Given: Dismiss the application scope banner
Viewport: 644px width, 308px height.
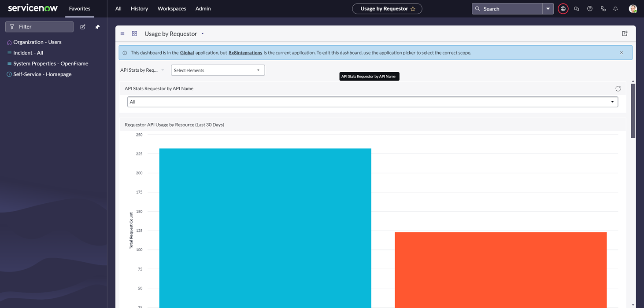Looking at the screenshot, I should pyautogui.click(x=622, y=53).
